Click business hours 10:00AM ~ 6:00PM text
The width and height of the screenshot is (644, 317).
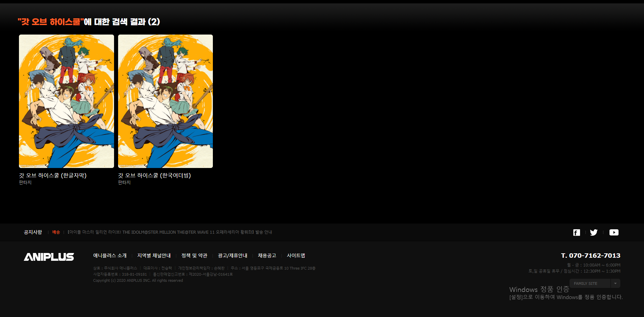(594, 265)
